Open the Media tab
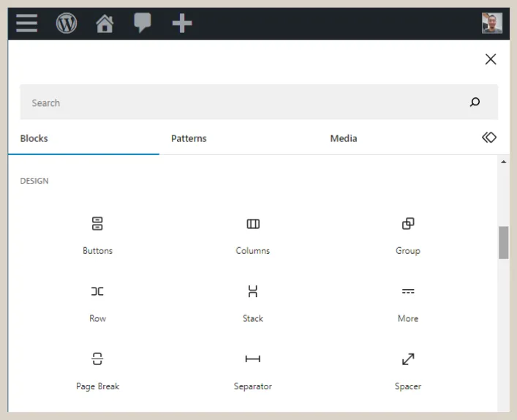This screenshot has width=517, height=420. pos(344,138)
